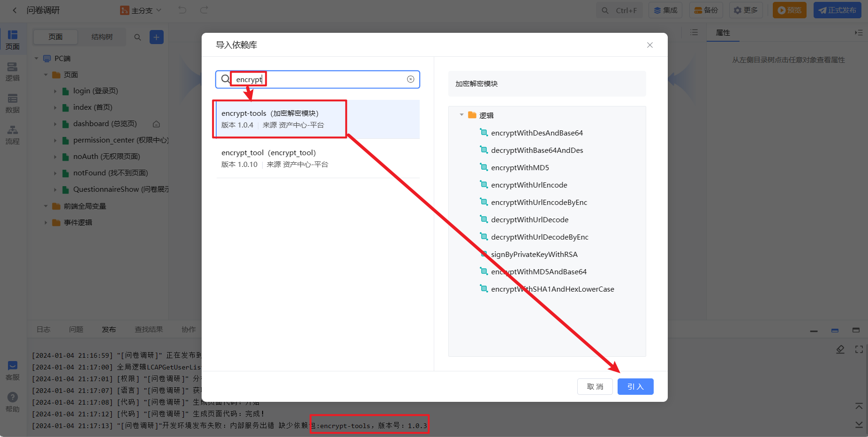Open the 更多 settings menu
Viewport: 868px width, 437px height.
click(746, 10)
